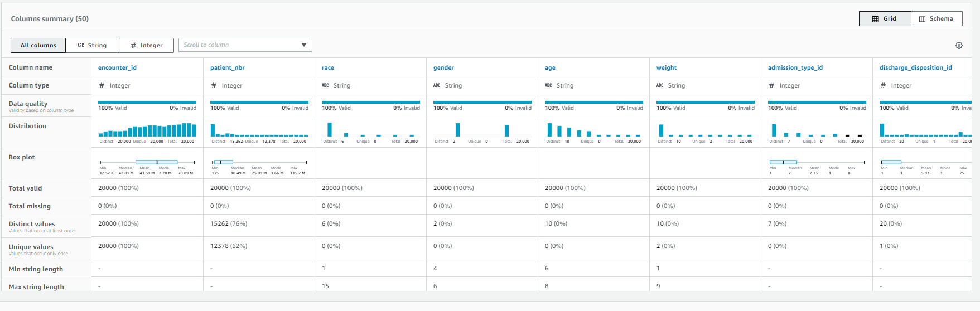Click the encounter_id box plot

[147, 162]
